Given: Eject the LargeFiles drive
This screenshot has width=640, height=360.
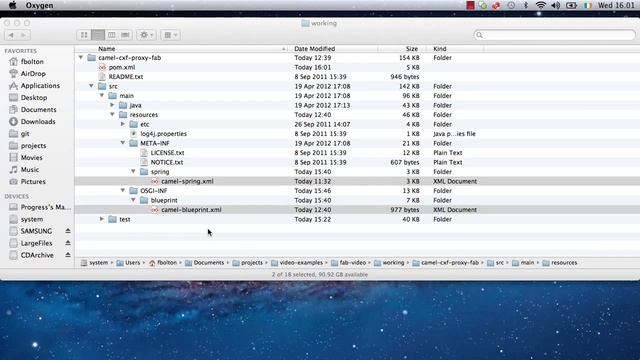Looking at the screenshot, I should (68, 243).
